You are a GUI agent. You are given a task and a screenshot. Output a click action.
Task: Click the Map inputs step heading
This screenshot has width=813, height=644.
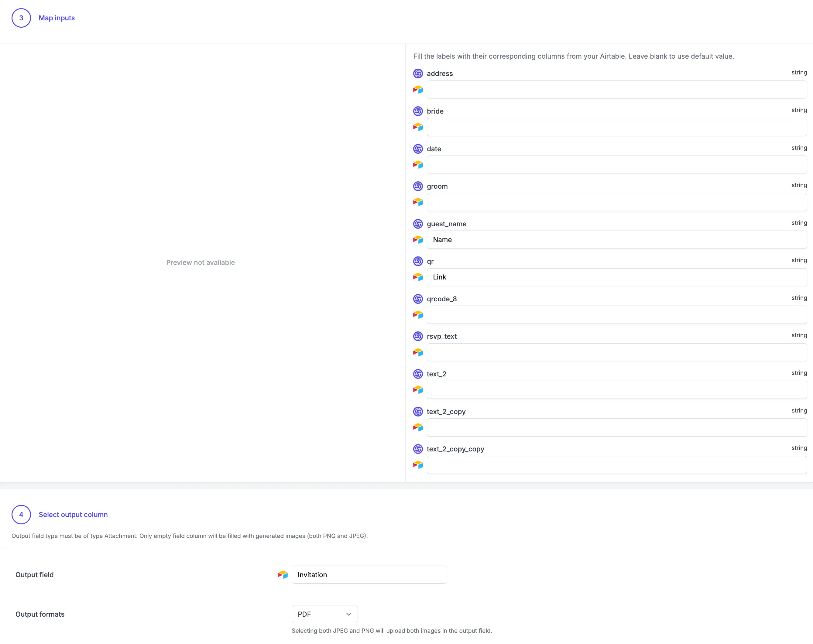point(57,18)
